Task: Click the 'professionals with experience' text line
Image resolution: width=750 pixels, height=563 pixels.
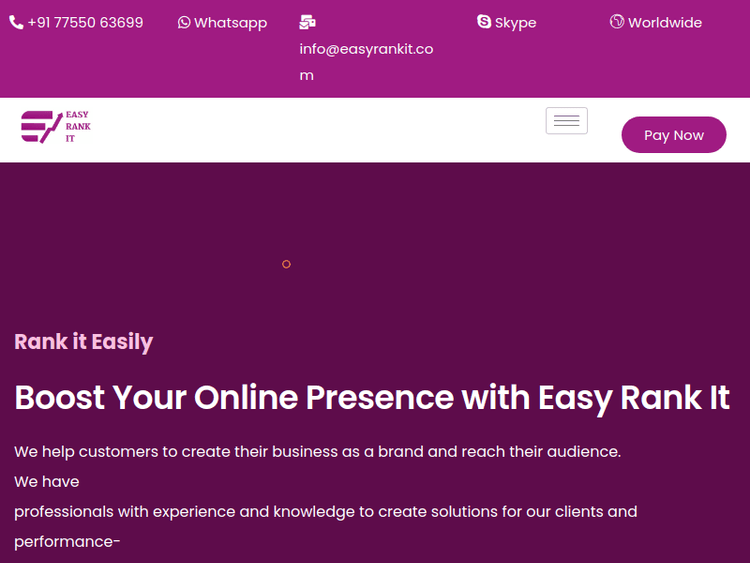Action: (326, 512)
